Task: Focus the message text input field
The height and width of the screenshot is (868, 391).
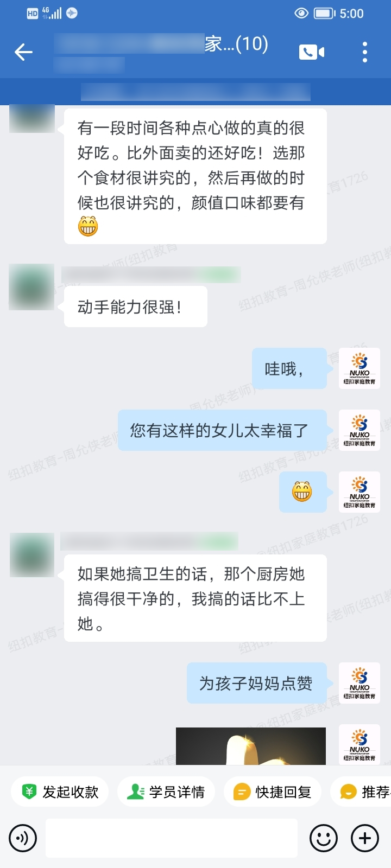Action: point(172,838)
